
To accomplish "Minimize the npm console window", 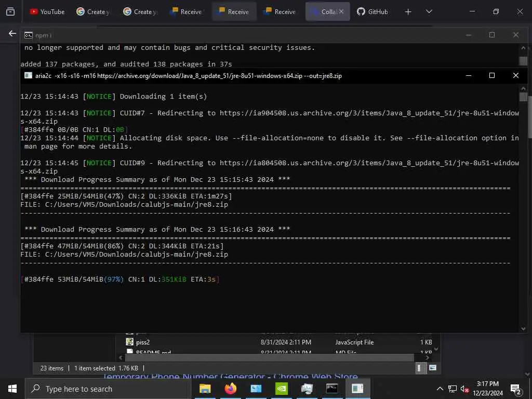I will coord(469,35).
